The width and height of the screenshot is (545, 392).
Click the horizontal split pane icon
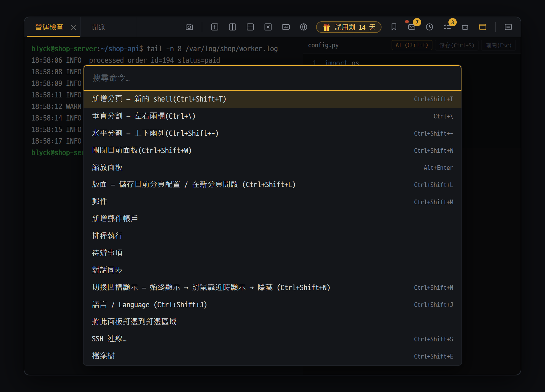(250, 27)
